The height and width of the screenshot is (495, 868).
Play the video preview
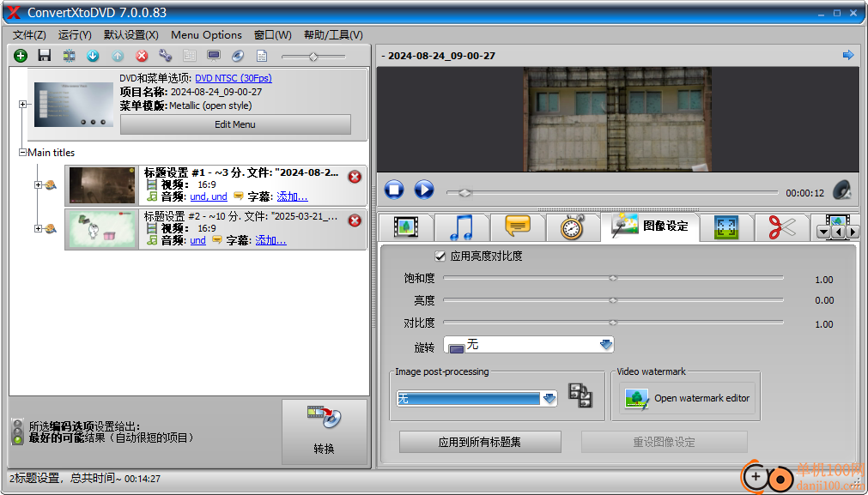tap(424, 190)
